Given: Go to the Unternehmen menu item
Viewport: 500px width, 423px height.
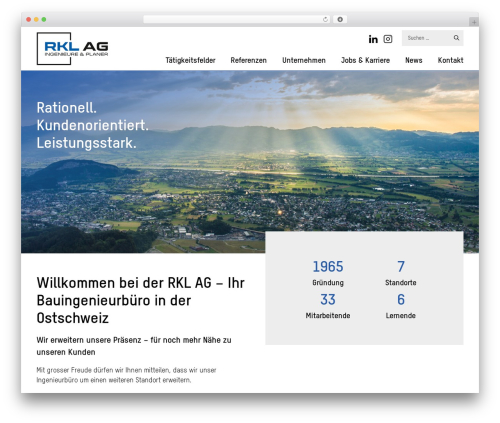Looking at the screenshot, I should tap(304, 60).
